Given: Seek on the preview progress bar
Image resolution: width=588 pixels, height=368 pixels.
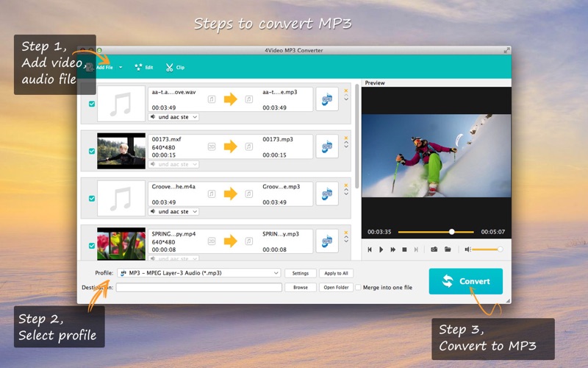Looking at the screenshot, I should pos(436,232).
